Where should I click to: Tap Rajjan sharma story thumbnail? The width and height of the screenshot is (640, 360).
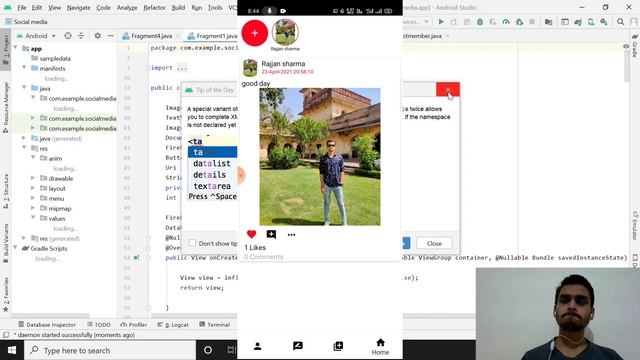click(x=285, y=32)
